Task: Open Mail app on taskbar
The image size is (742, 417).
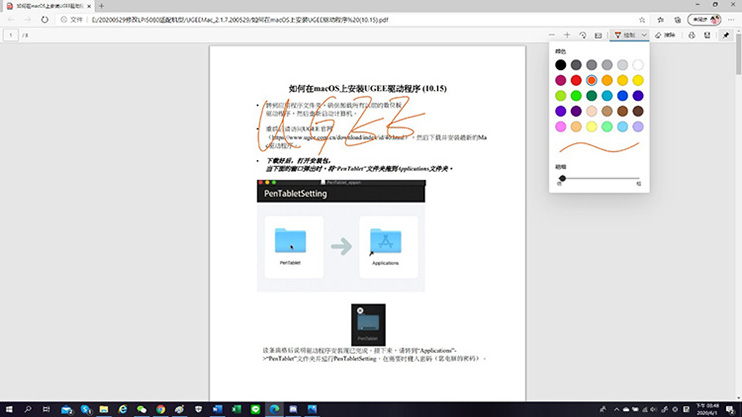Action: tap(67, 409)
